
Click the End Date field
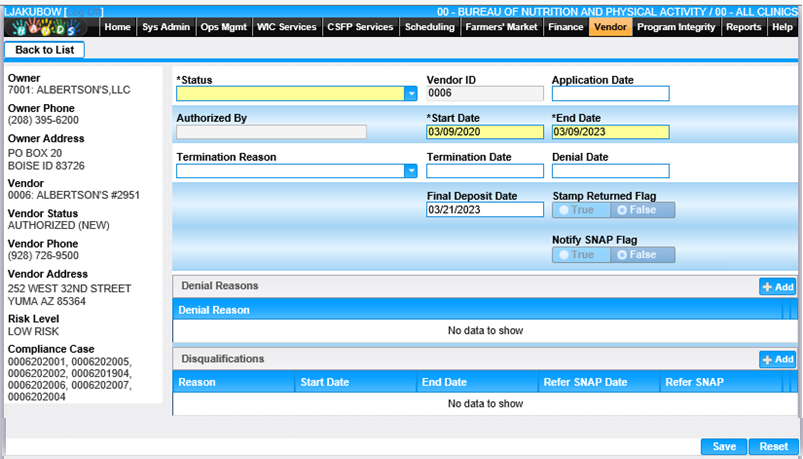point(610,132)
